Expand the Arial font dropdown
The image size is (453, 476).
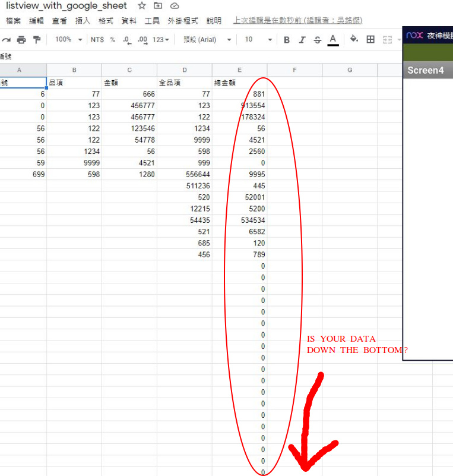207,40
